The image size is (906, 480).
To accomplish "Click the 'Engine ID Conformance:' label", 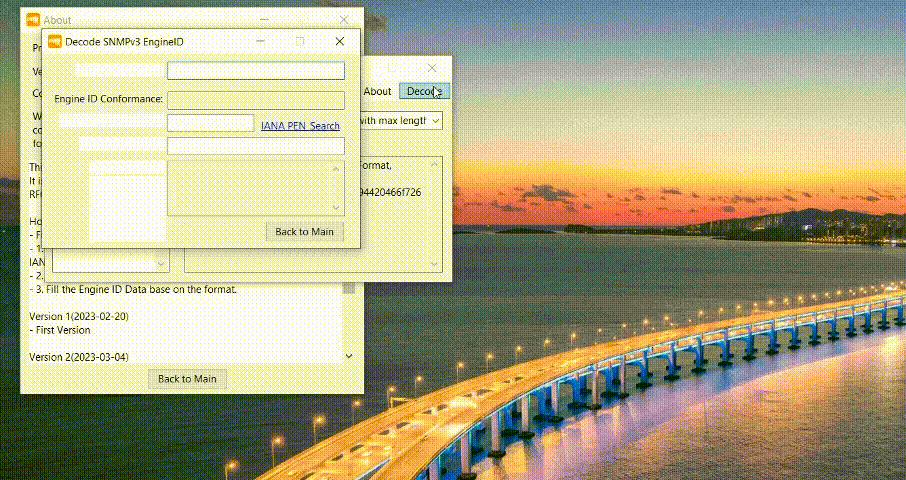I will (x=109, y=99).
